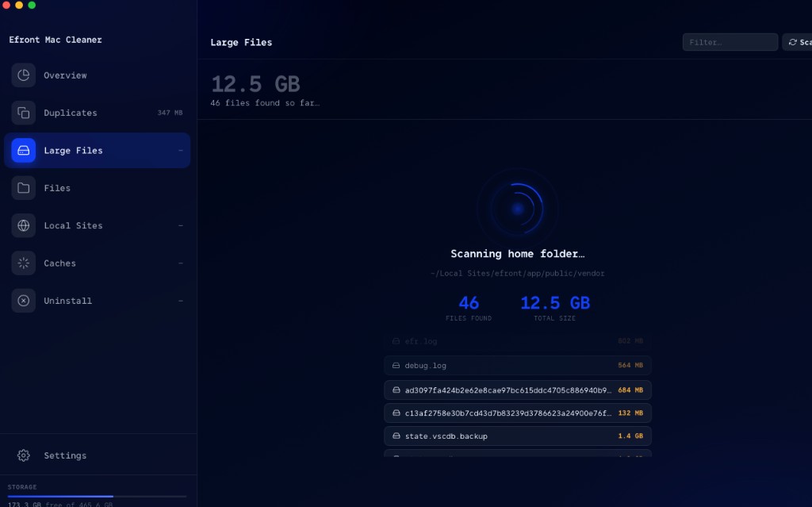Image resolution: width=812 pixels, height=507 pixels.
Task: Click the "46 files found so far" text
Action: click(265, 103)
